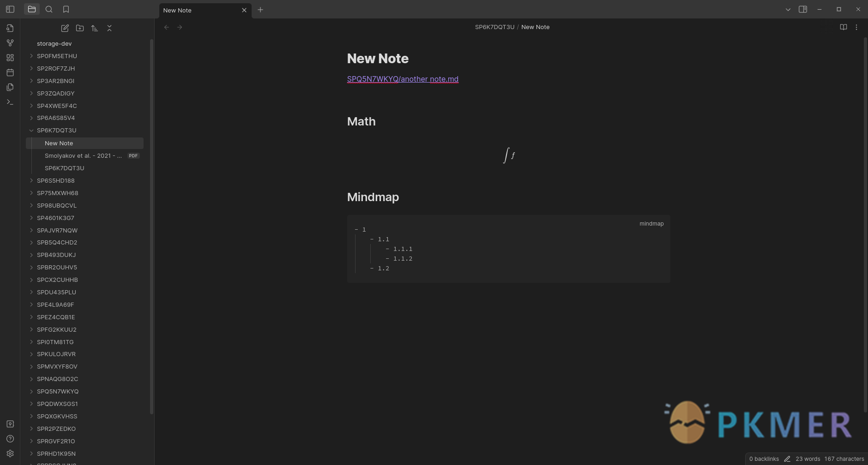The height and width of the screenshot is (465, 868).
Task: Open graph view from the ribbon
Action: point(10,43)
